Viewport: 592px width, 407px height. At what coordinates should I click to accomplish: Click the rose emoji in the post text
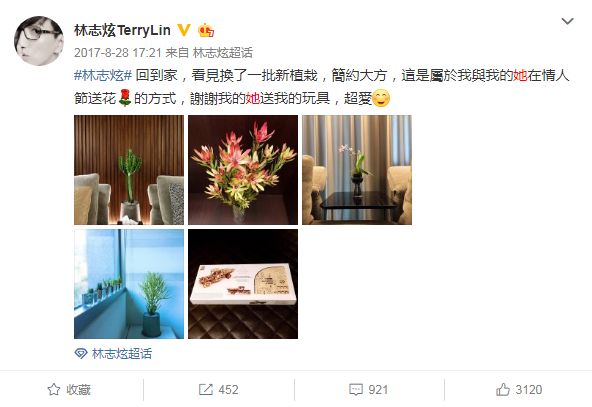click(125, 98)
